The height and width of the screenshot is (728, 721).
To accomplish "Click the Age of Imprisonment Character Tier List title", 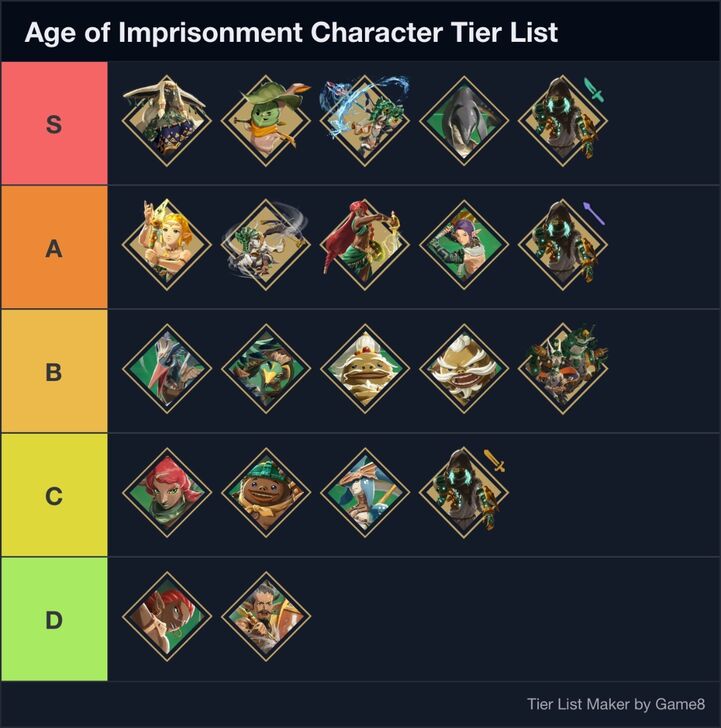I will (291, 32).
